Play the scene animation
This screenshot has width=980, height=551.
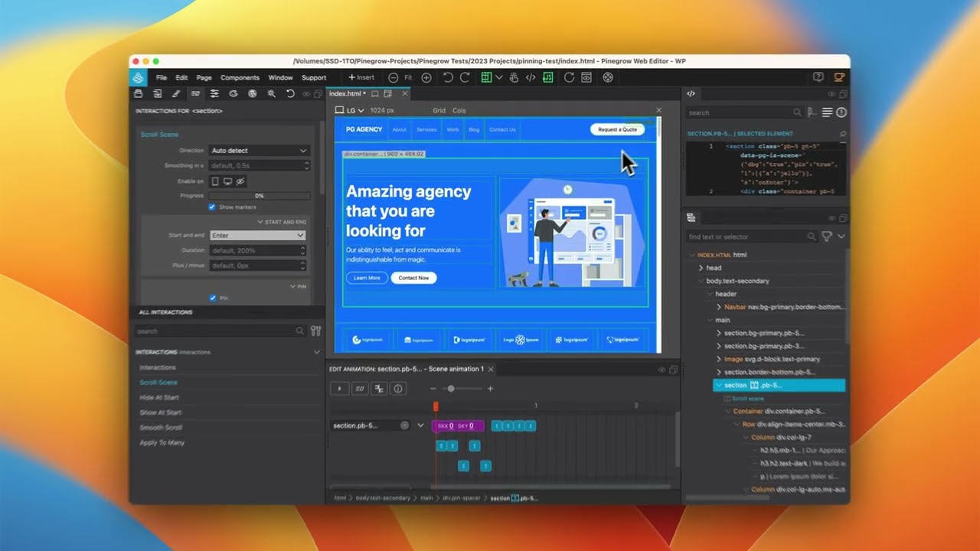(x=339, y=389)
